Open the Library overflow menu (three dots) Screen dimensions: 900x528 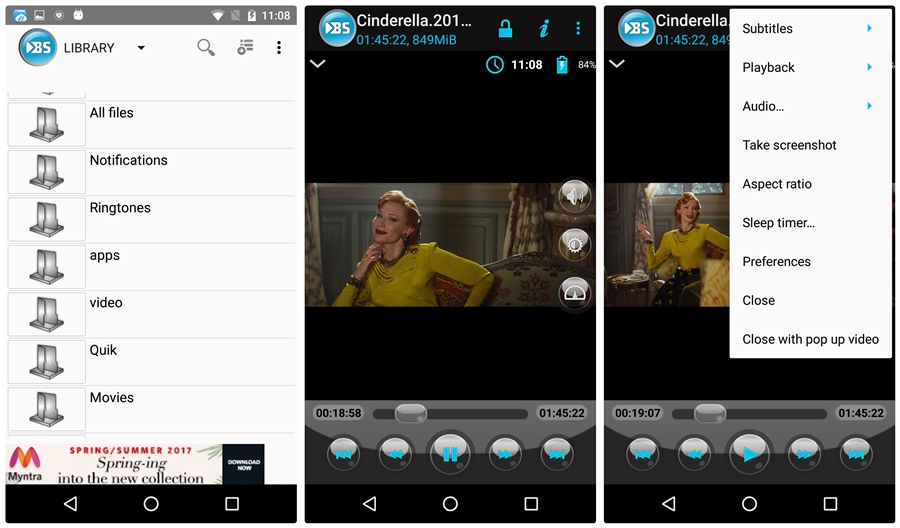(x=279, y=48)
